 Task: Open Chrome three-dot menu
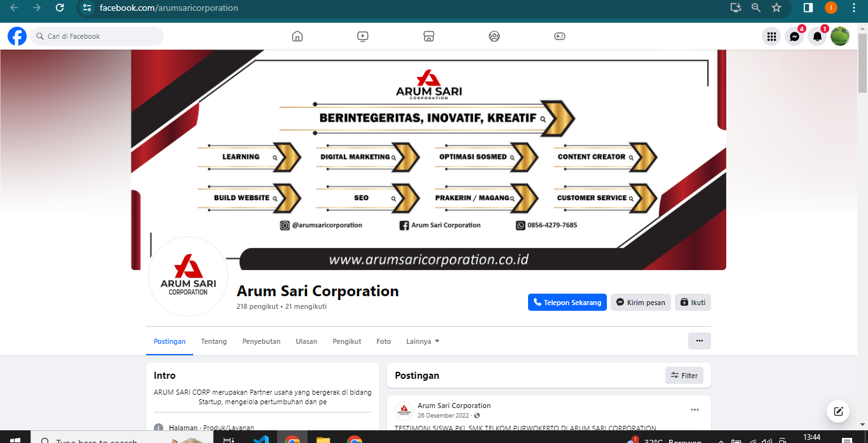854,8
